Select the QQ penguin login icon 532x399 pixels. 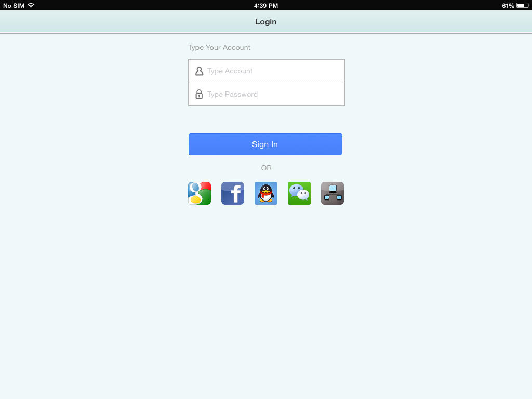[x=266, y=193]
